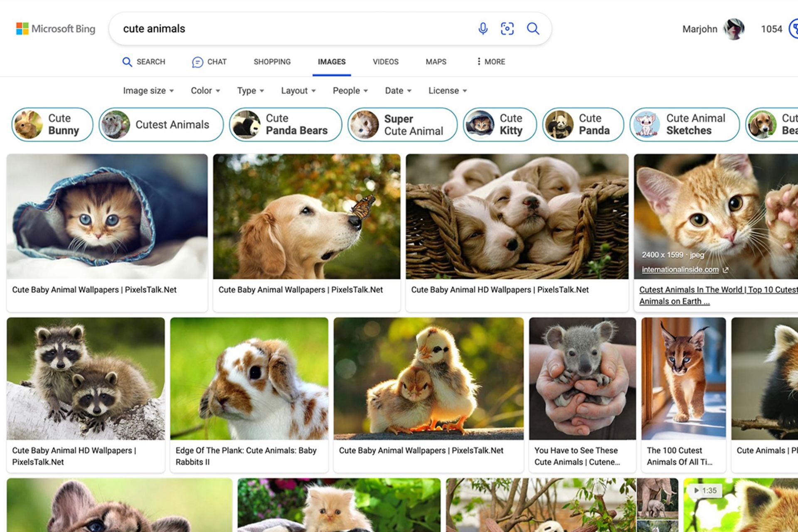The width and height of the screenshot is (798, 532).
Task: Click the Rewards points medal icon
Action: (x=793, y=29)
